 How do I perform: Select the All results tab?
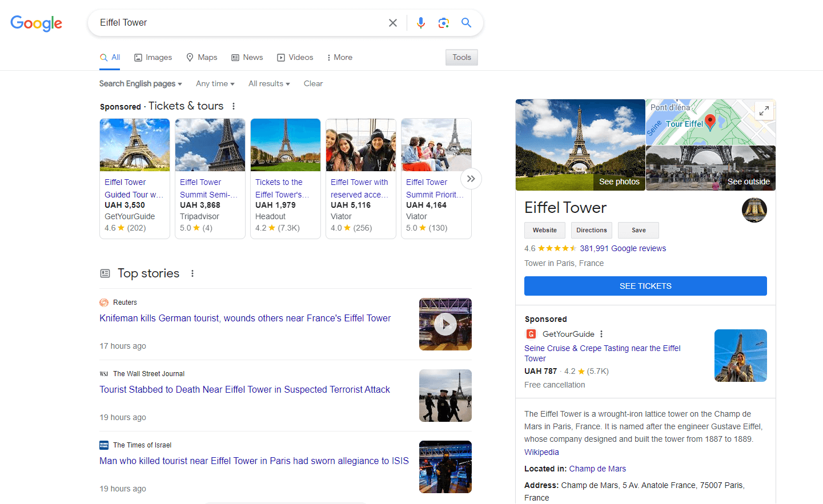click(x=110, y=58)
